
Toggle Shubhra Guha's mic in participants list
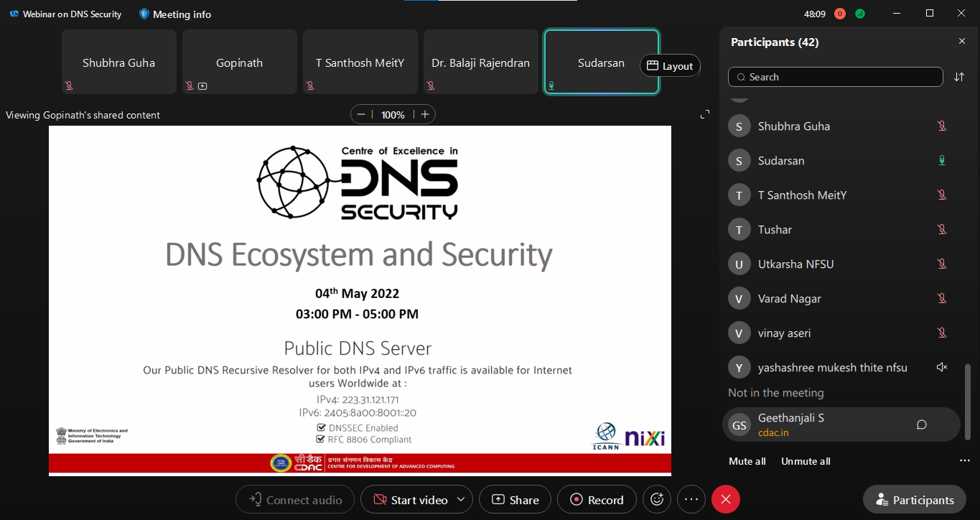[x=942, y=126]
